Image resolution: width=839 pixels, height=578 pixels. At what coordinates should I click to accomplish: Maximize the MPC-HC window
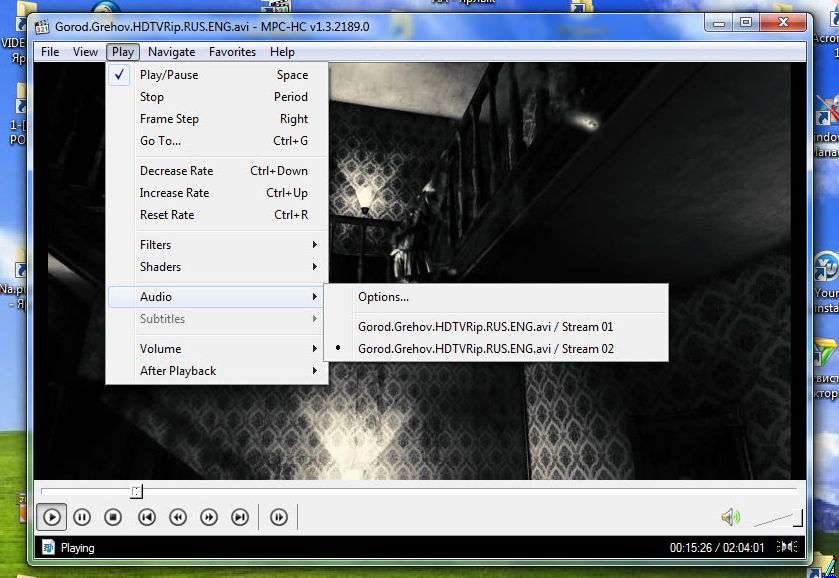coord(746,22)
